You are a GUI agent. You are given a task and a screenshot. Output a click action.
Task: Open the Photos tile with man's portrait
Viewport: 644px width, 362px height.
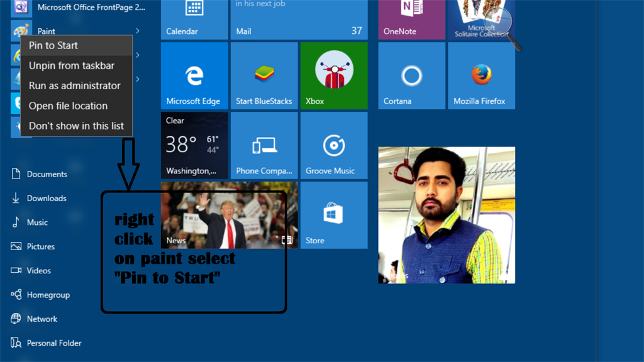tap(447, 215)
